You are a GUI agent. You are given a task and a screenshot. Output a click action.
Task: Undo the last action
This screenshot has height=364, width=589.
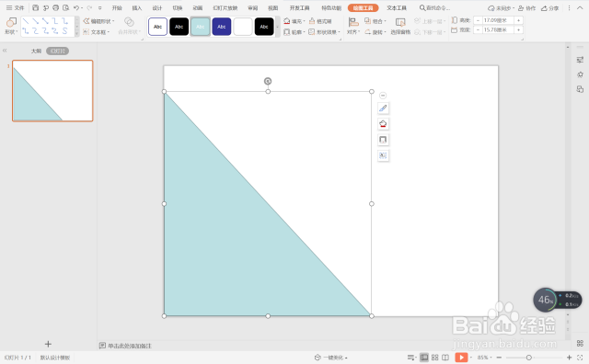pyautogui.click(x=76, y=8)
